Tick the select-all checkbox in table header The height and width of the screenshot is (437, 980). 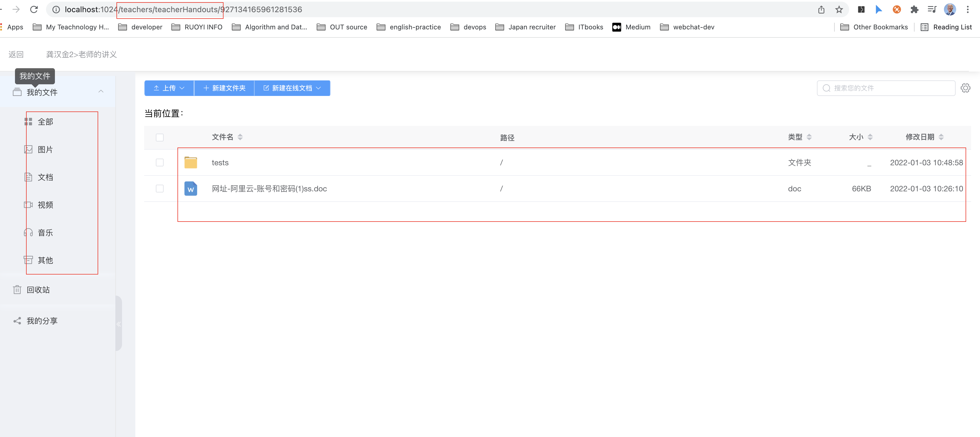click(160, 137)
